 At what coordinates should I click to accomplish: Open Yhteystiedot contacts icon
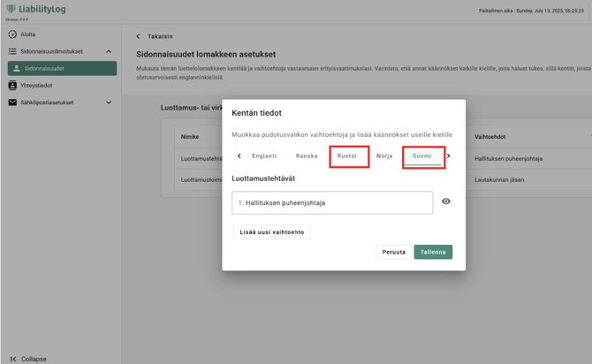12,86
